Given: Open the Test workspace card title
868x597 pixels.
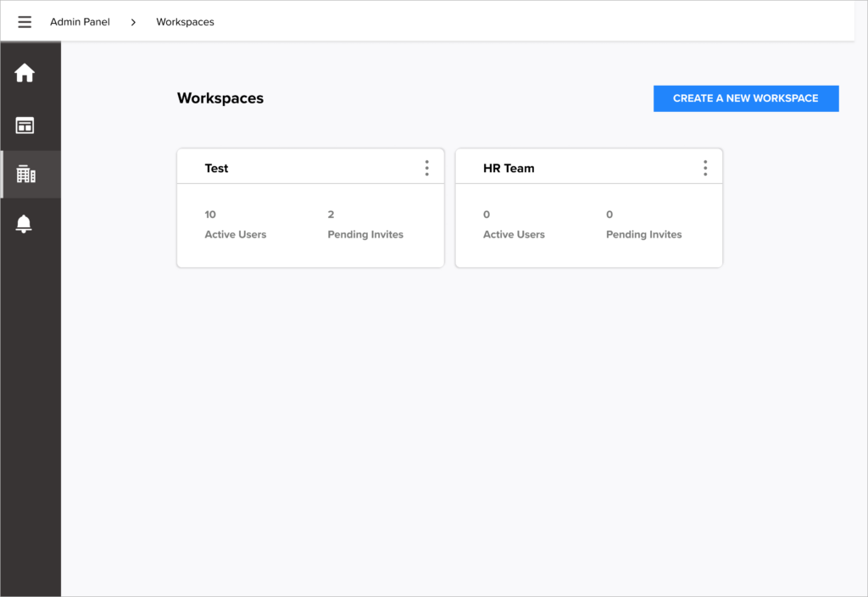Looking at the screenshot, I should coord(216,168).
